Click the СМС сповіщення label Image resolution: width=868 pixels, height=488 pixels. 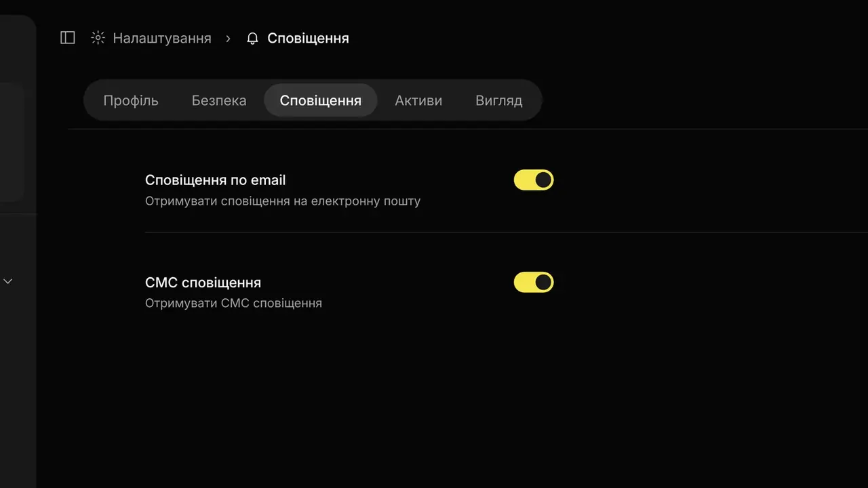point(203,283)
